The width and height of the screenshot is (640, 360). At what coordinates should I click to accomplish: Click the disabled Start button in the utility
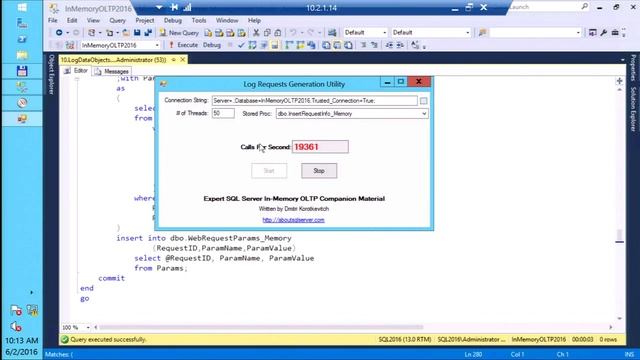coord(269,171)
